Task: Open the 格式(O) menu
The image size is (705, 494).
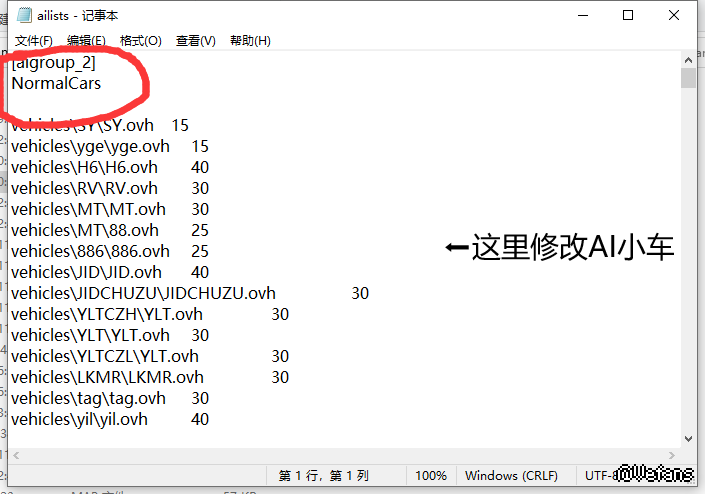Action: 140,41
